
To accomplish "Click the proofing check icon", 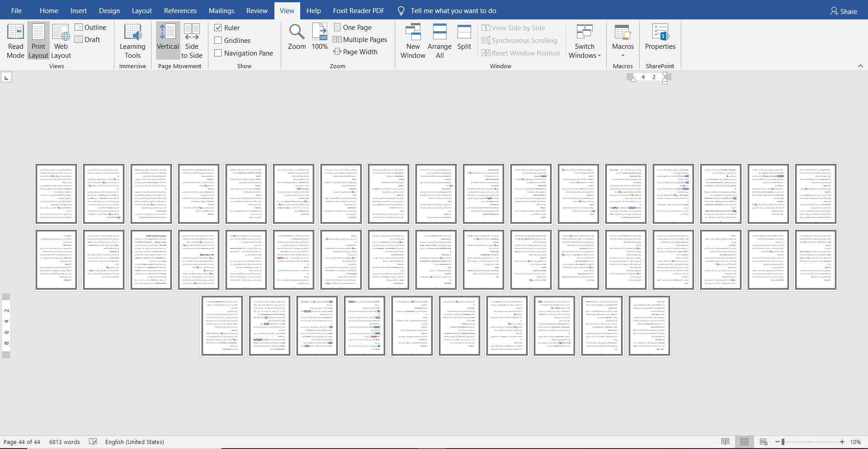I will (93, 442).
